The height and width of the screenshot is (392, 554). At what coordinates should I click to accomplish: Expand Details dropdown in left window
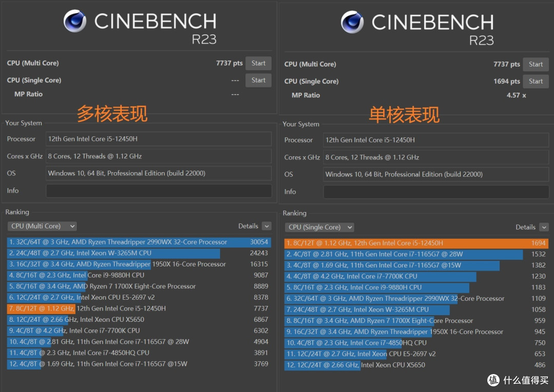267,226
